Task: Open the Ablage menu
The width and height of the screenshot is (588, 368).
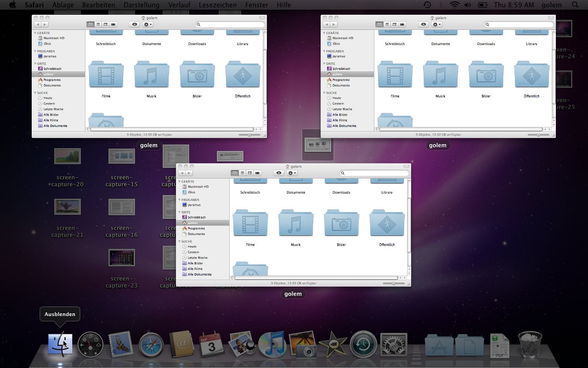Action: 63,5
